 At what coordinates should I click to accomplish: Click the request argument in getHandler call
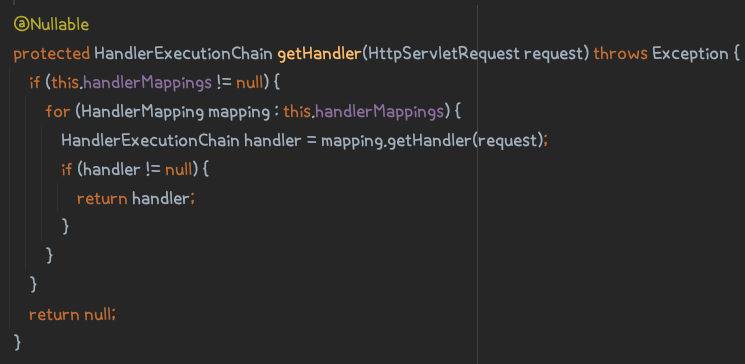pos(507,142)
